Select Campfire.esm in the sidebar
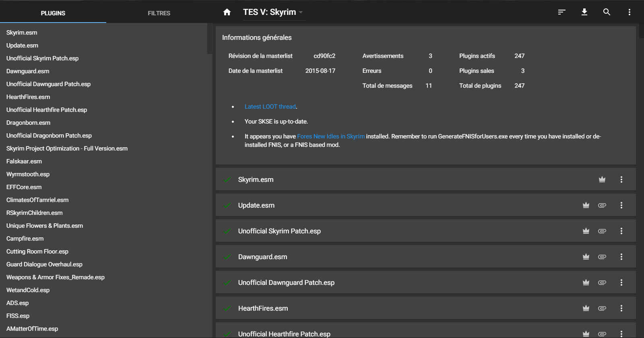The width and height of the screenshot is (644, 338). tap(25, 239)
